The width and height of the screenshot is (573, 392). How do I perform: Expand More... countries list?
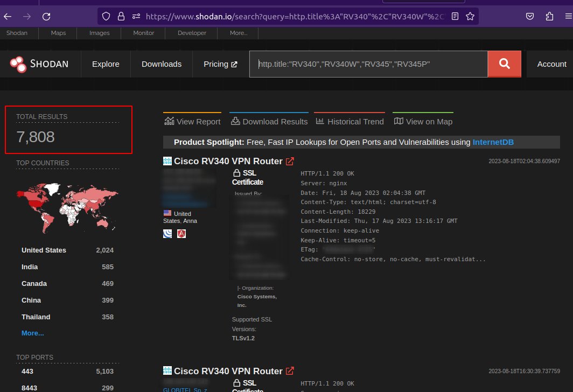point(32,333)
